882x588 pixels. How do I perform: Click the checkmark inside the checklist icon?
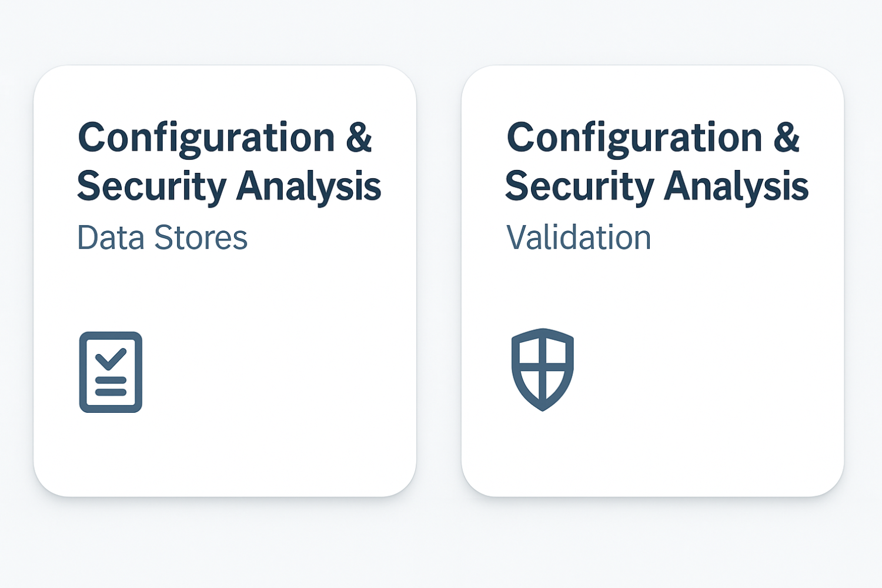(x=111, y=358)
